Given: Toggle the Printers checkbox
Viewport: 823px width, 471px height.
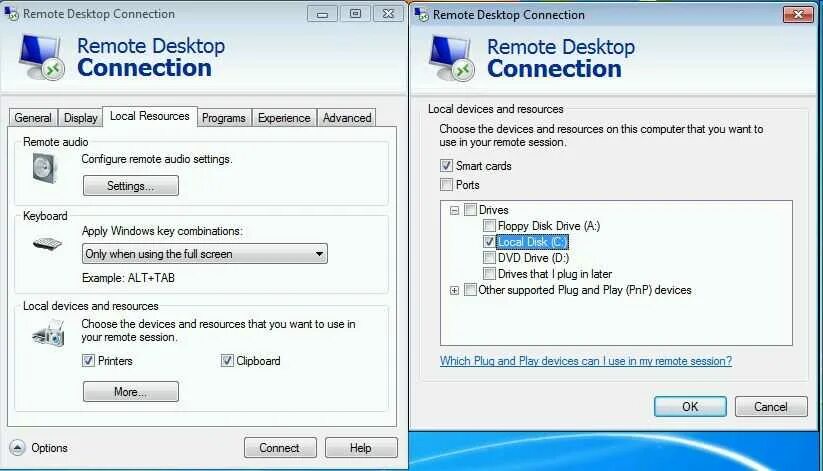Looking at the screenshot, I should click(88, 360).
